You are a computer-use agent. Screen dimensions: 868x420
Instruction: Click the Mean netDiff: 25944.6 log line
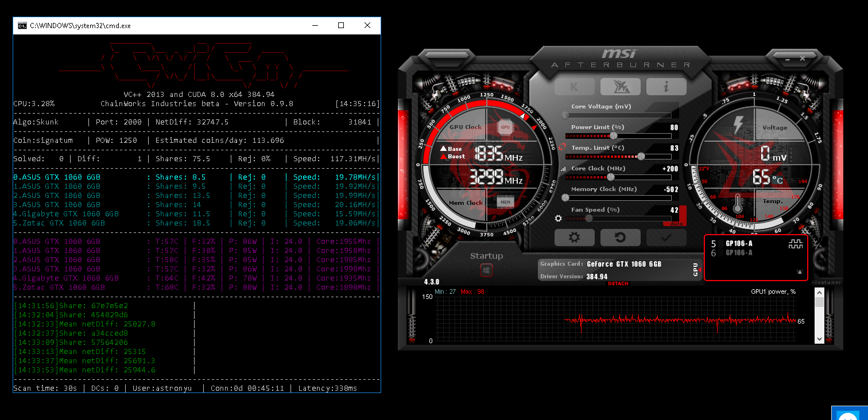tap(84, 370)
